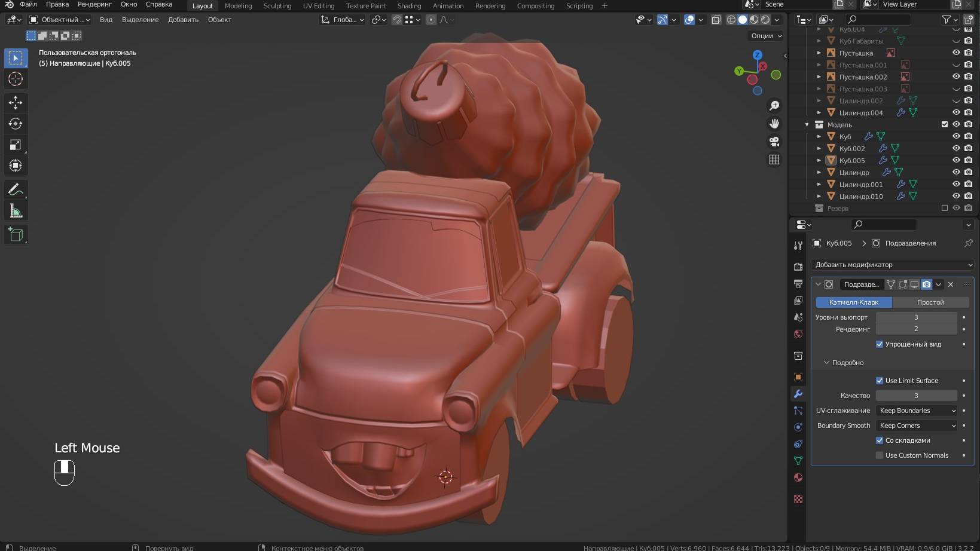Choose the Scale tool
Screen dimensions: 980x551
point(16,145)
